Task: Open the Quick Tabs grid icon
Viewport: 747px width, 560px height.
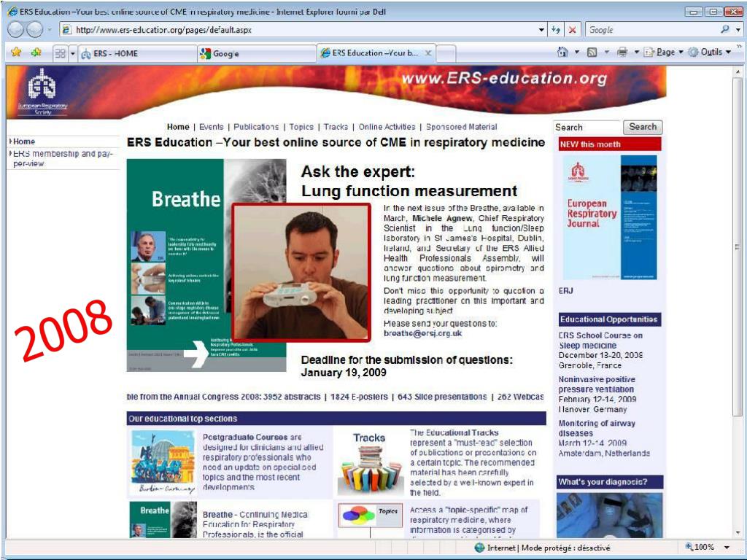Action: click(60, 52)
